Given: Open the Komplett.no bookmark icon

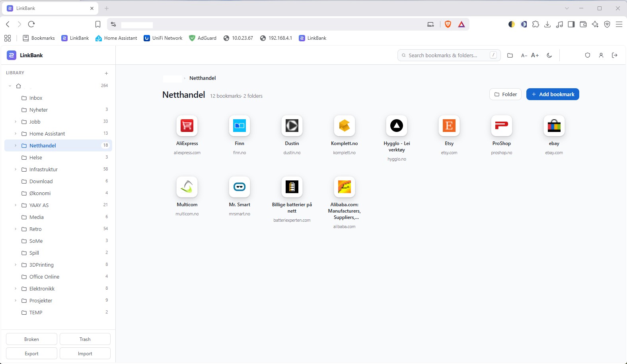Looking at the screenshot, I should coord(345,126).
